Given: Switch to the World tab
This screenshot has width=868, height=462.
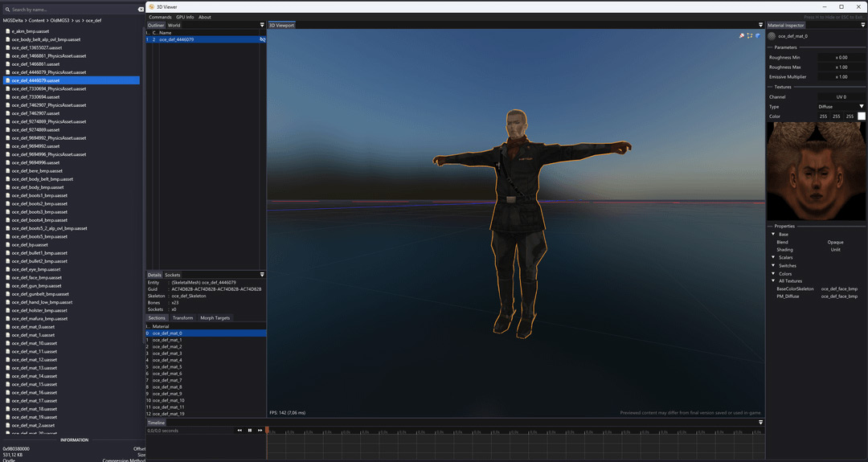Looking at the screenshot, I should [x=174, y=25].
